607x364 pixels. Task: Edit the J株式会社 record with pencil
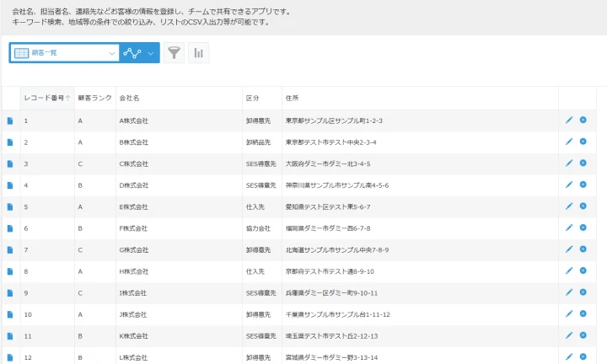569,313
